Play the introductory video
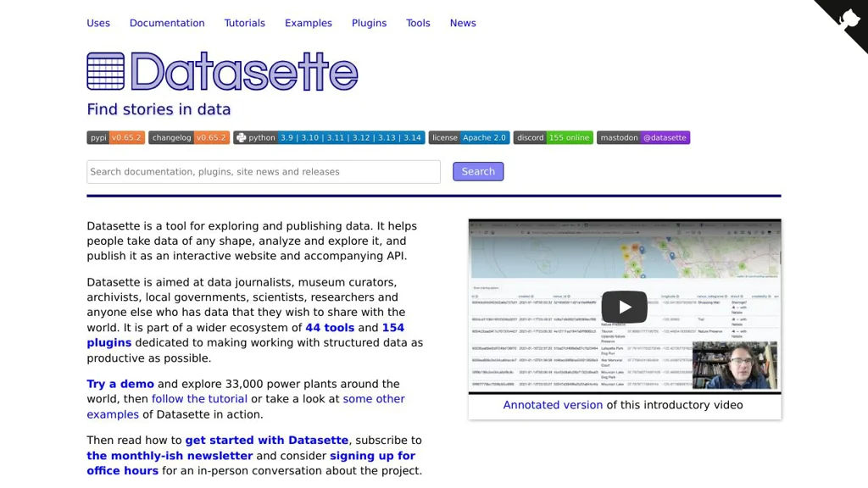The width and height of the screenshot is (868, 488). [x=625, y=307]
